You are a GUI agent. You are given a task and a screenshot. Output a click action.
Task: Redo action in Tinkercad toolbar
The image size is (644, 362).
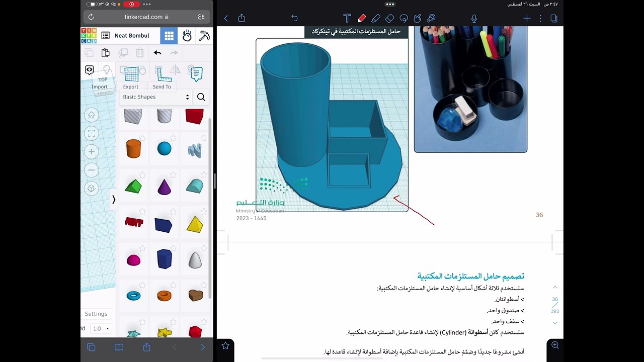174,53
